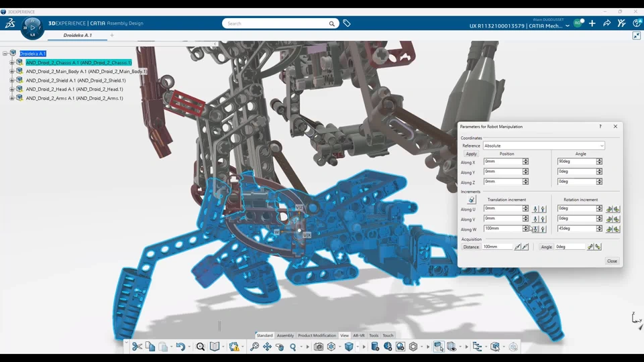Click the Apply button in Coordinates
The image size is (644, 362).
[x=471, y=154]
